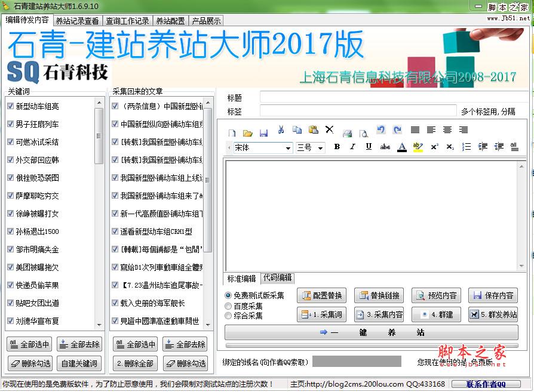Screen dimensions: 534x392
Task: Select the 百度采集 radio option
Action: pos(228,306)
